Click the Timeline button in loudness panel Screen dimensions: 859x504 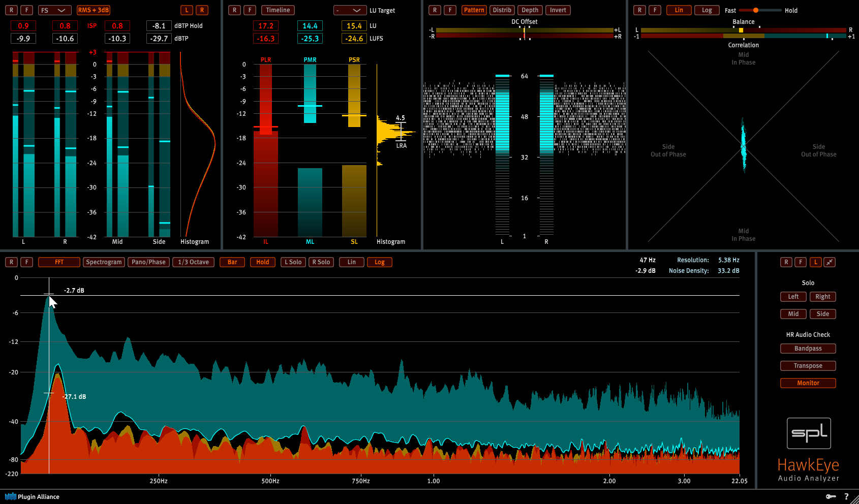tap(278, 10)
